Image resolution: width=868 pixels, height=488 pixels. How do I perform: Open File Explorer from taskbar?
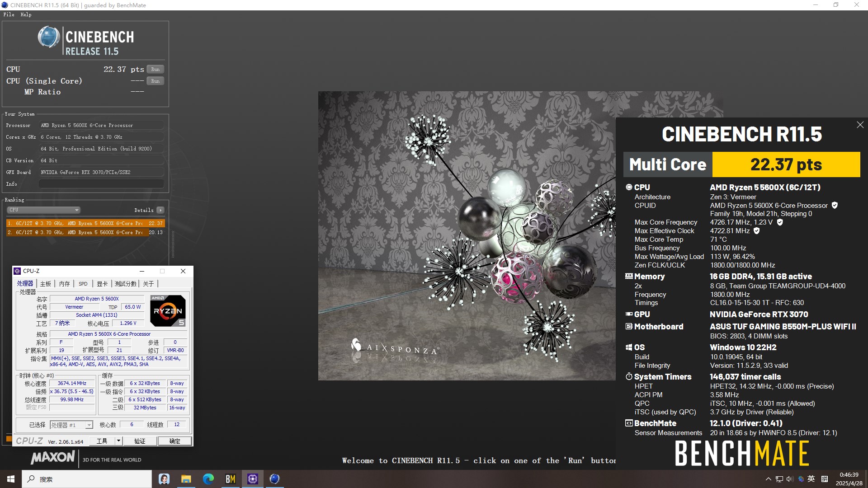coord(186,479)
